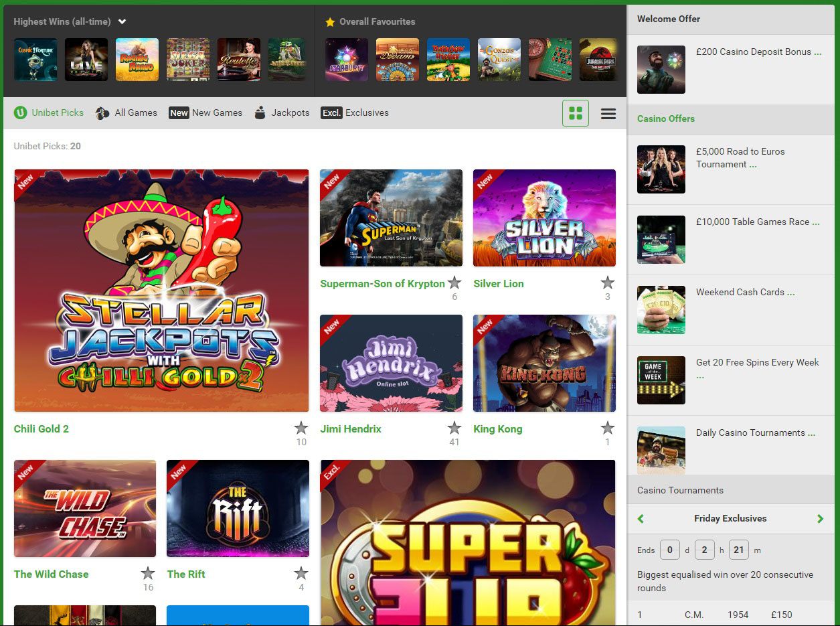Open the Superman-Son of Krypton title link

click(x=382, y=284)
